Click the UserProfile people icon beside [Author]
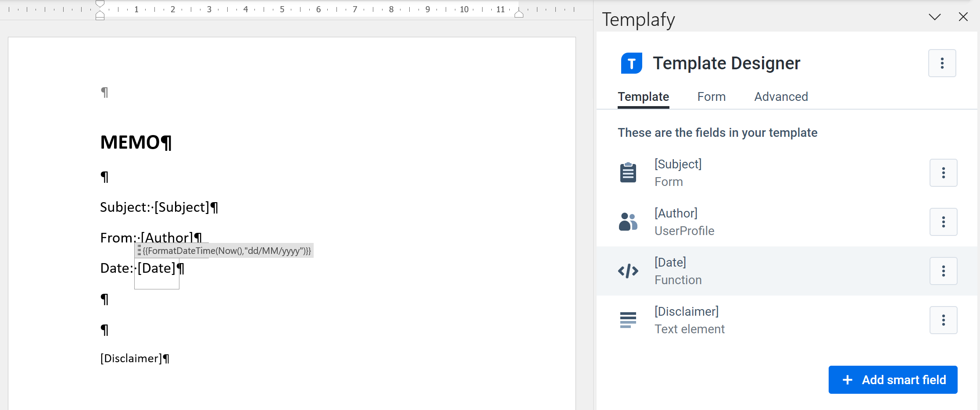Viewport: 980px width, 410px height. pos(628,221)
